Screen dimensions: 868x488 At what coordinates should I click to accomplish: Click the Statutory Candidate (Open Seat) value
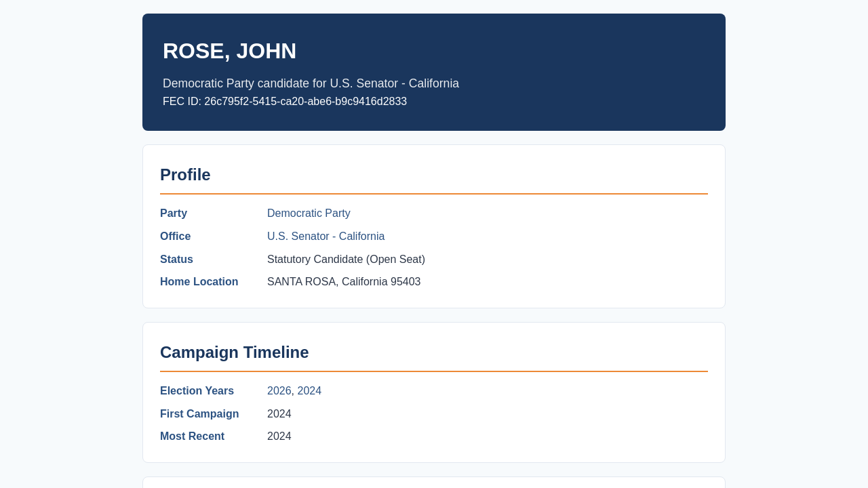(x=346, y=260)
